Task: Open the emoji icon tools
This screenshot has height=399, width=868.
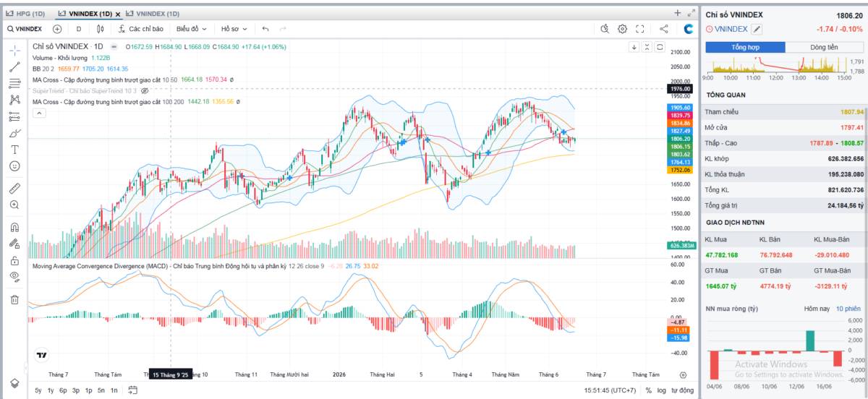Action: click(14, 166)
